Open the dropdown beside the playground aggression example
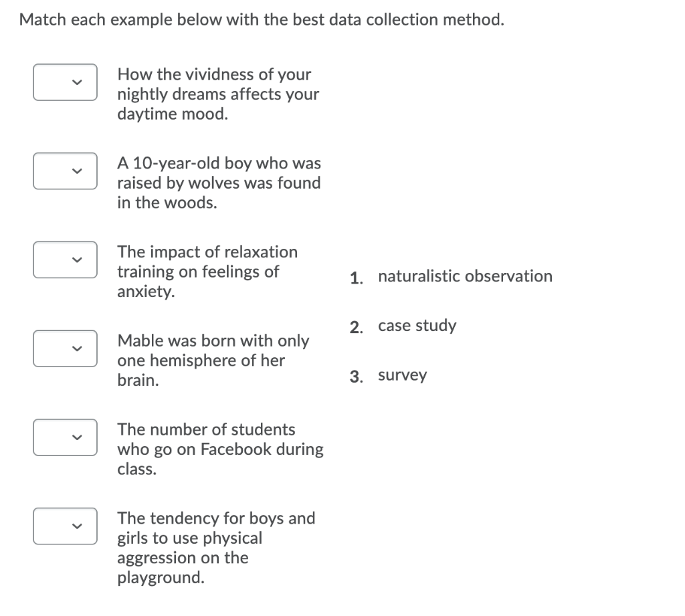The height and width of the screenshot is (616, 685). click(64, 526)
